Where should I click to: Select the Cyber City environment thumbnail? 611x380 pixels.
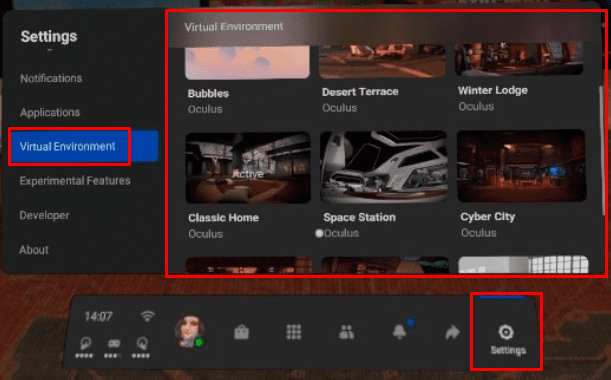click(x=521, y=166)
